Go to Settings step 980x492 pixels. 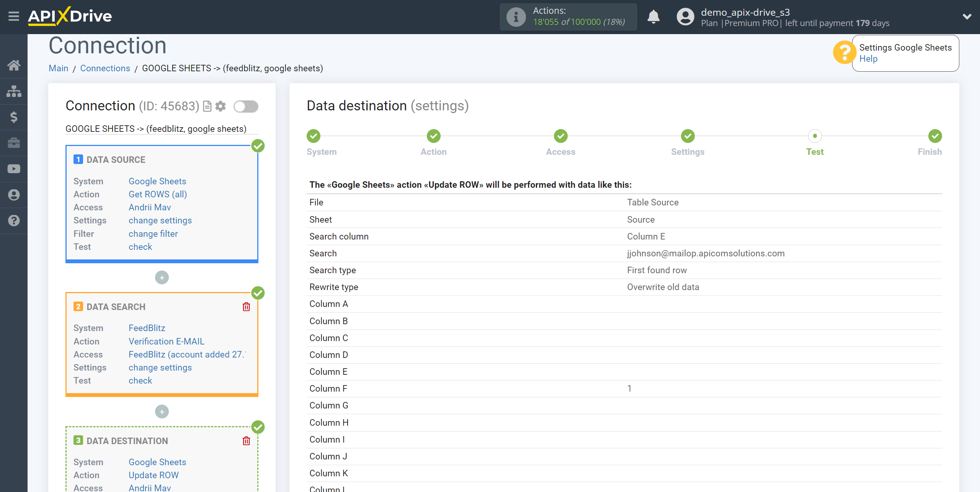(688, 136)
